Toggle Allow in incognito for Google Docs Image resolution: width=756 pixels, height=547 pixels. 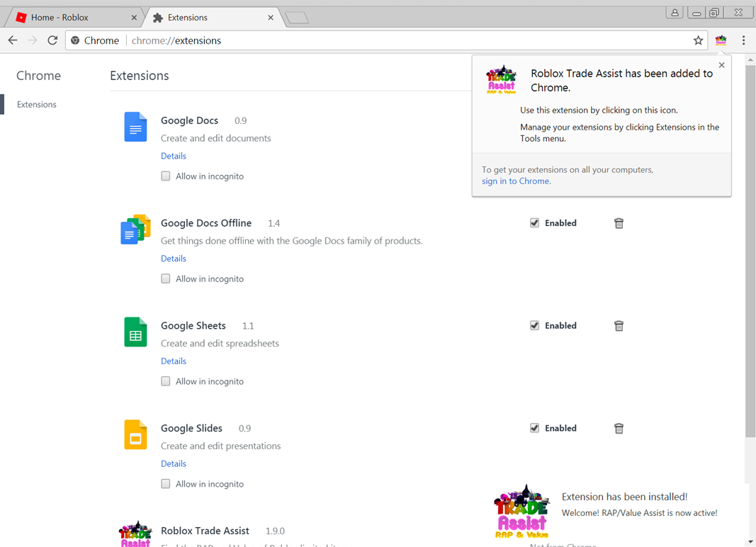tap(165, 176)
